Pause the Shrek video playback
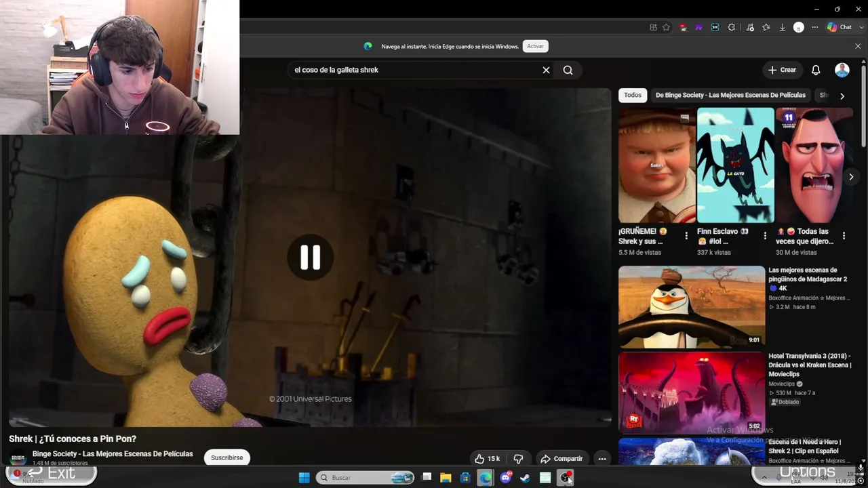 pyautogui.click(x=310, y=258)
